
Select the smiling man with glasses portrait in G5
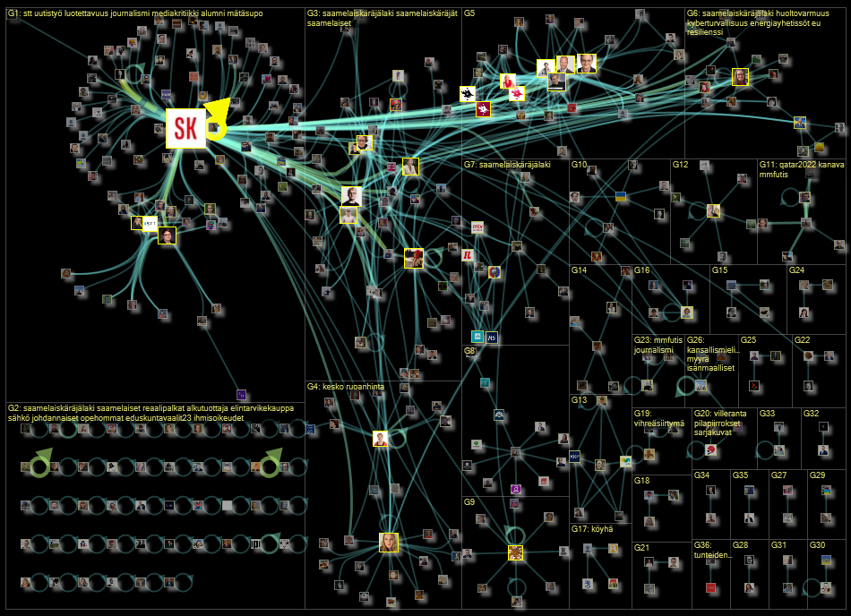(x=587, y=63)
